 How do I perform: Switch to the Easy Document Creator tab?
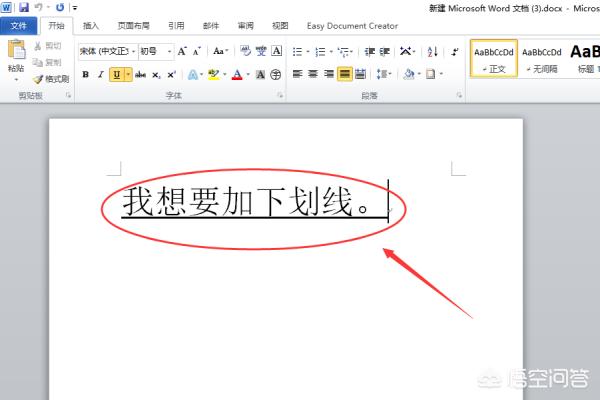(x=352, y=26)
